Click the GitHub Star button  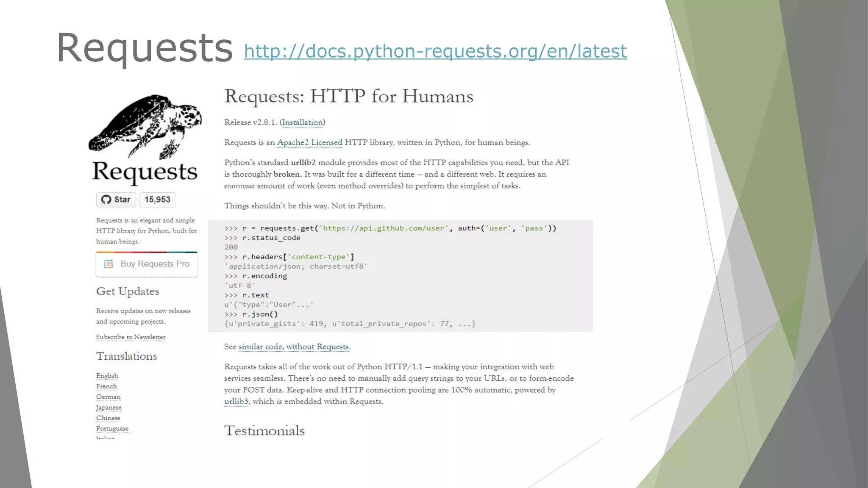coord(116,200)
